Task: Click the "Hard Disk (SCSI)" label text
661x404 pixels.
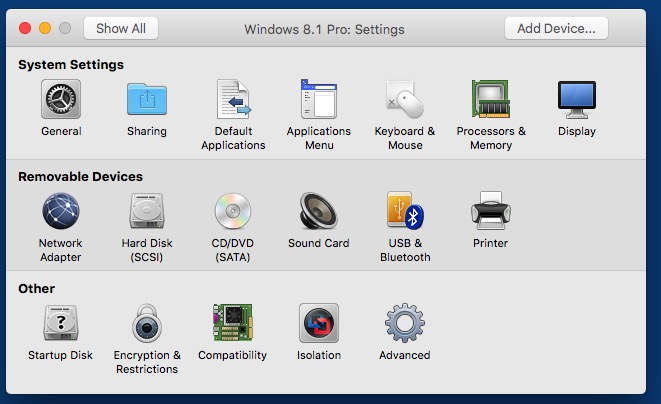Action: pos(147,250)
